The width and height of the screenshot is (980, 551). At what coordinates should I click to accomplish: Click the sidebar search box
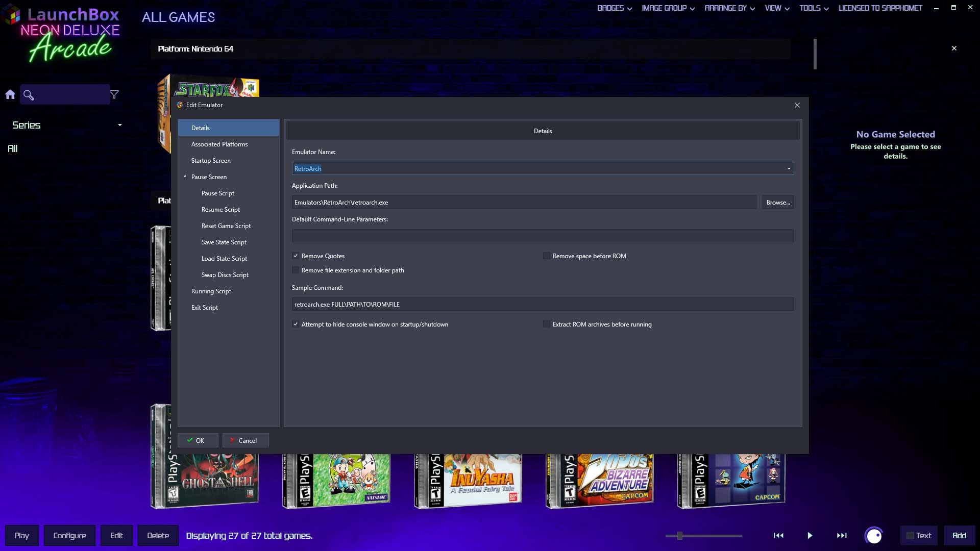(x=65, y=95)
